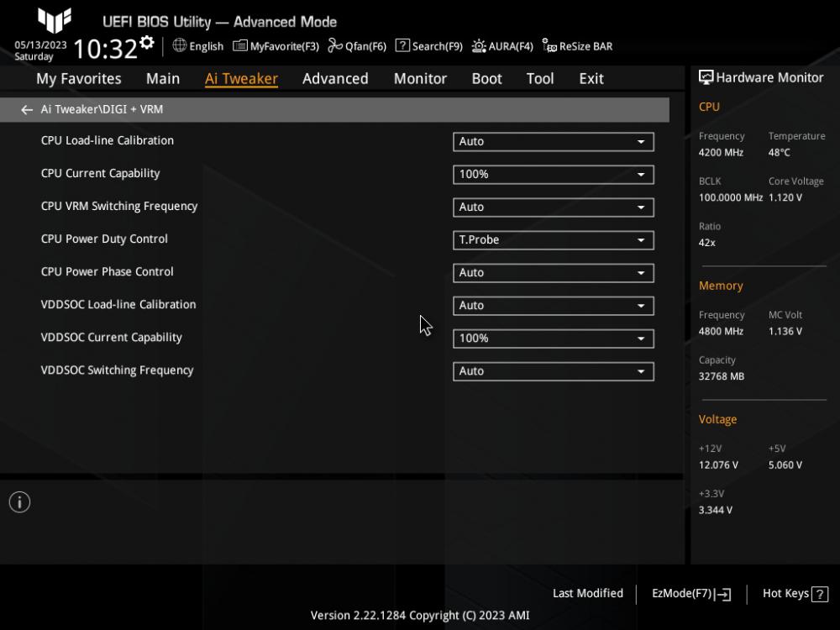Click the Search(F9) label
This screenshot has width=840, height=630.
point(437,46)
